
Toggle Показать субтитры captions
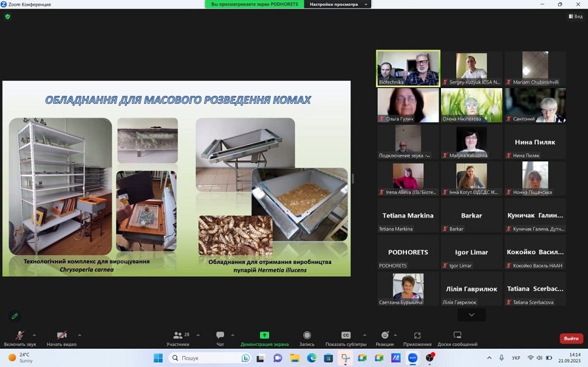point(346,337)
